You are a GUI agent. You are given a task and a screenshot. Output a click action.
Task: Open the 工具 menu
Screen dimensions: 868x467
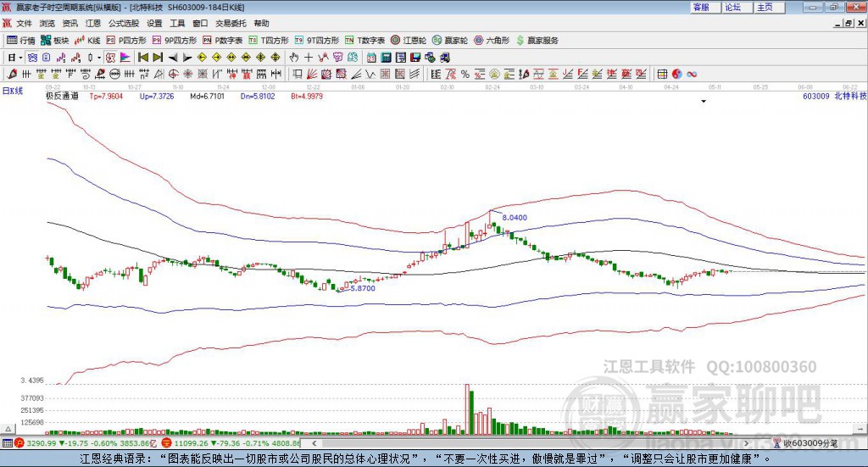(x=177, y=23)
